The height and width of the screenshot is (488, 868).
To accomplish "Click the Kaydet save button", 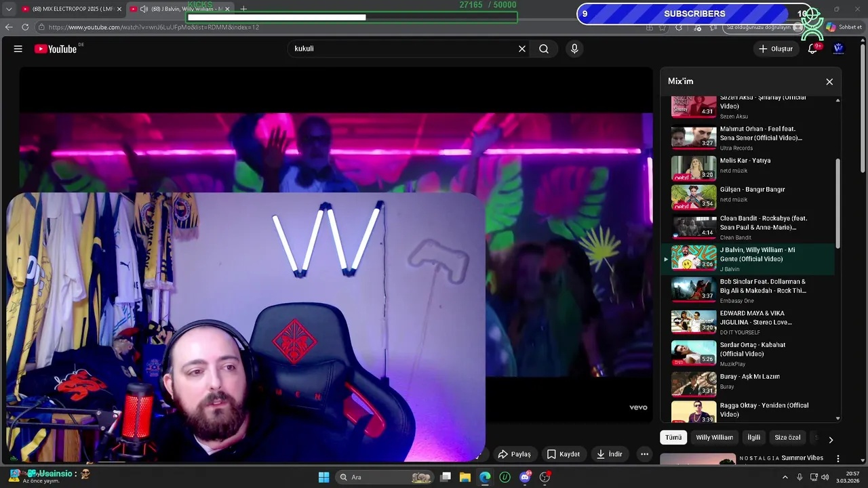I will point(563,454).
